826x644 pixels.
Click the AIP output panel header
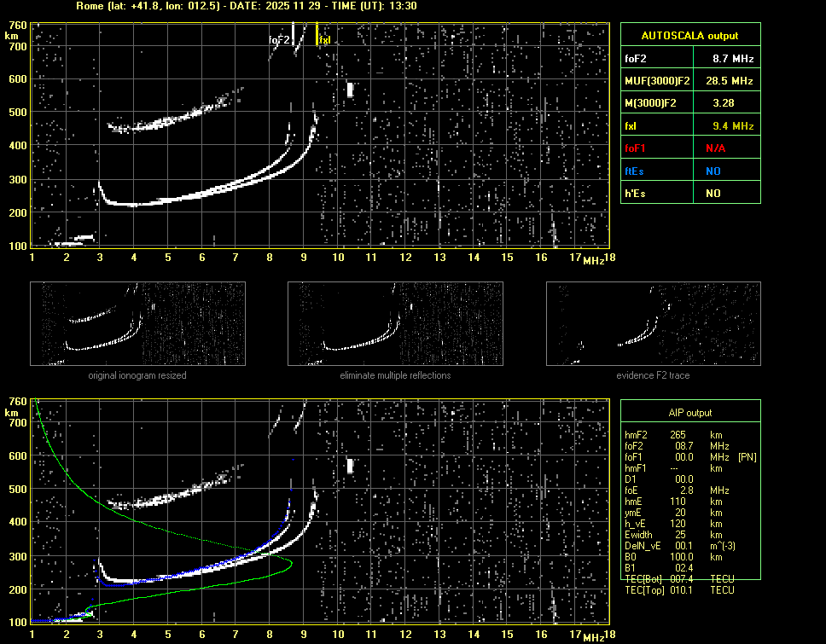pos(689,413)
